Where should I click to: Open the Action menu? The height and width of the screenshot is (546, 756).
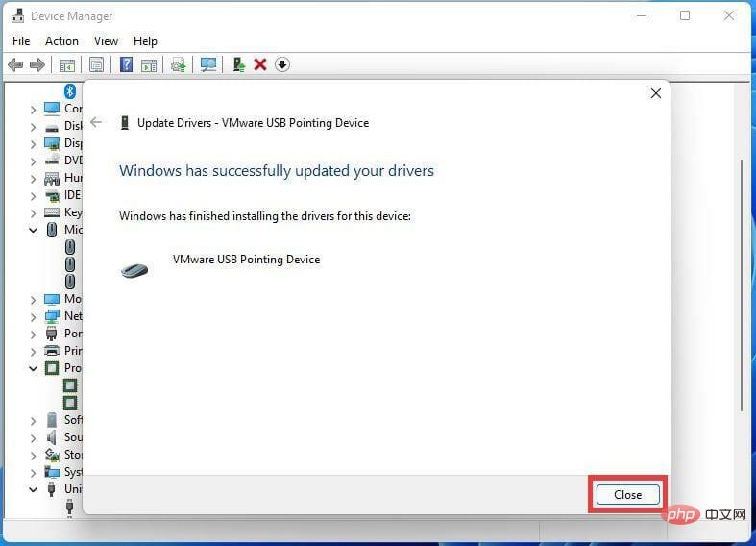pos(61,41)
